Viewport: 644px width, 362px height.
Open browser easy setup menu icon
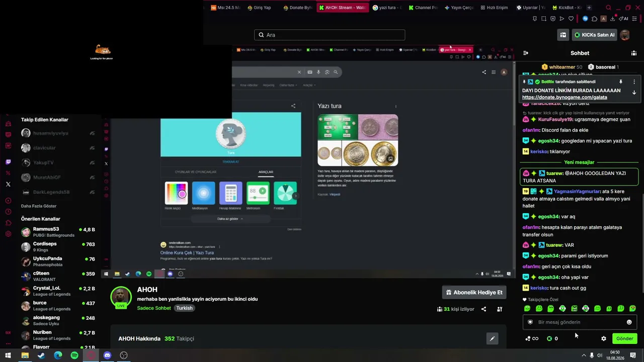(634, 19)
